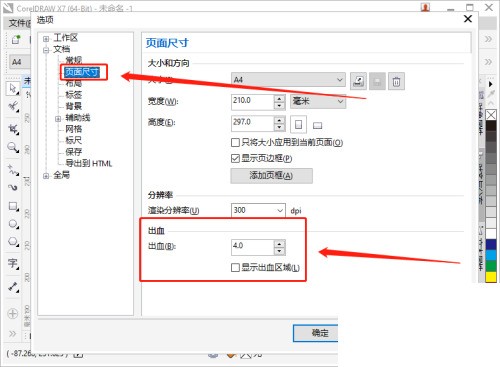The image size is (500, 367).
Task: Select the Rectangle tool
Action: pos(13,206)
